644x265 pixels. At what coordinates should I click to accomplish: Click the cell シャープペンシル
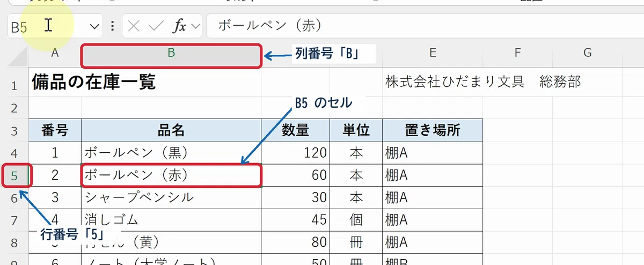click(x=171, y=197)
